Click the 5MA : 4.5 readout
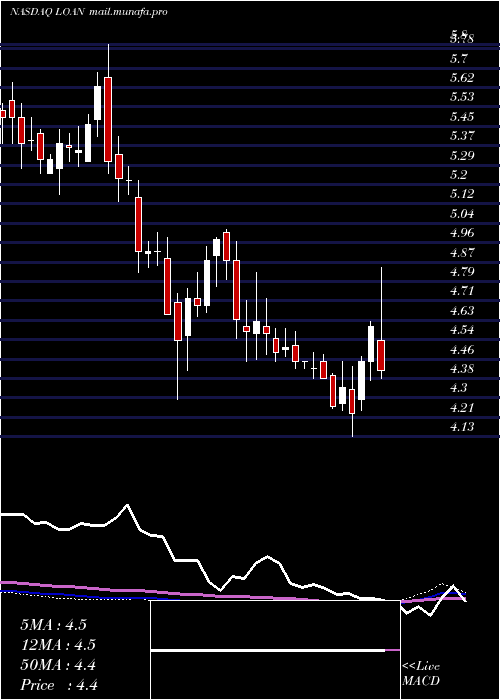500x700 pixels. [x=53, y=625]
